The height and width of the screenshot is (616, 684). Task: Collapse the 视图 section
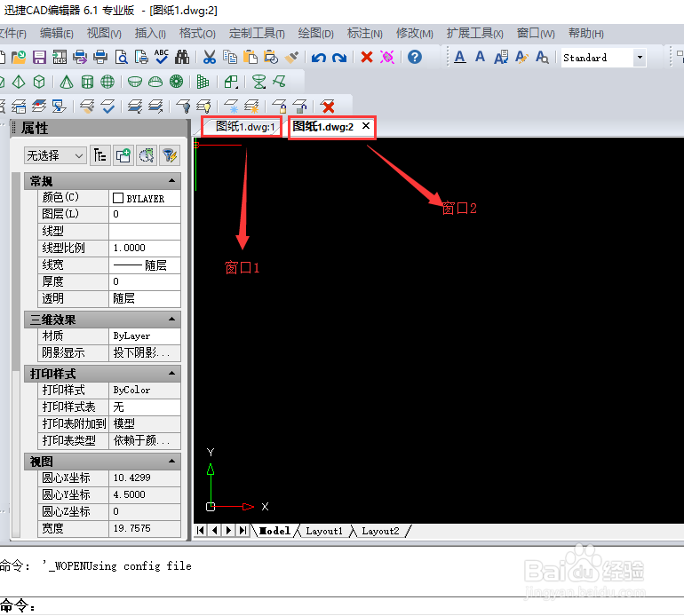pyautogui.click(x=171, y=461)
